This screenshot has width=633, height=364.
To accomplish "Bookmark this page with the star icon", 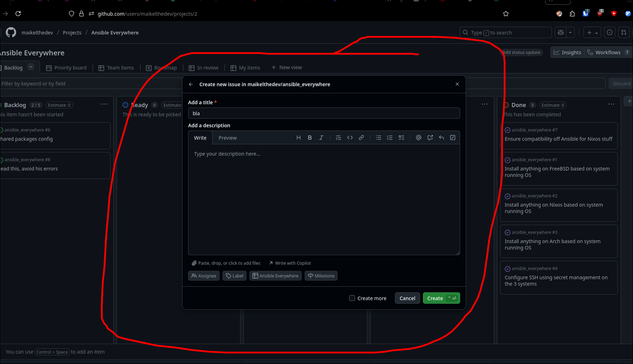I will [x=505, y=13].
